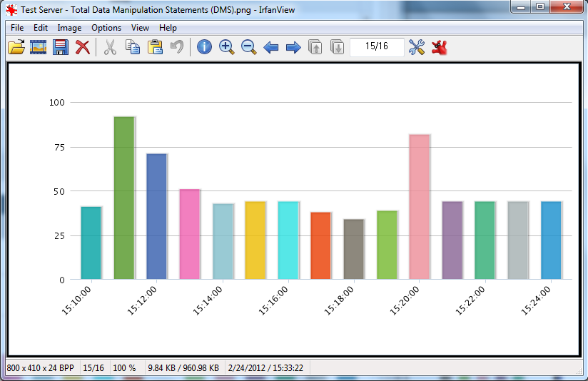Click the 9.84 KB / 960.98 KB status entry
The height and width of the screenshot is (381, 588).
click(183, 368)
